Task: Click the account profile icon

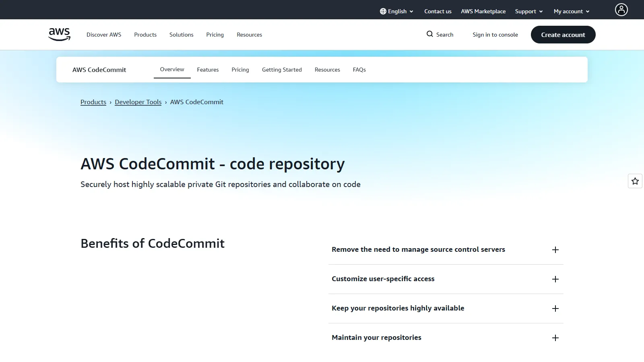Action: pyautogui.click(x=621, y=10)
